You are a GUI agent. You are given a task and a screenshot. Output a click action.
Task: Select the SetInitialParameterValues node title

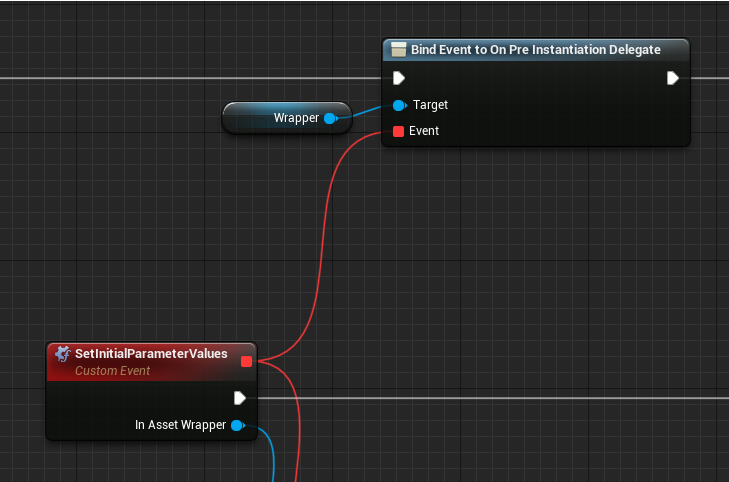pyautogui.click(x=151, y=354)
